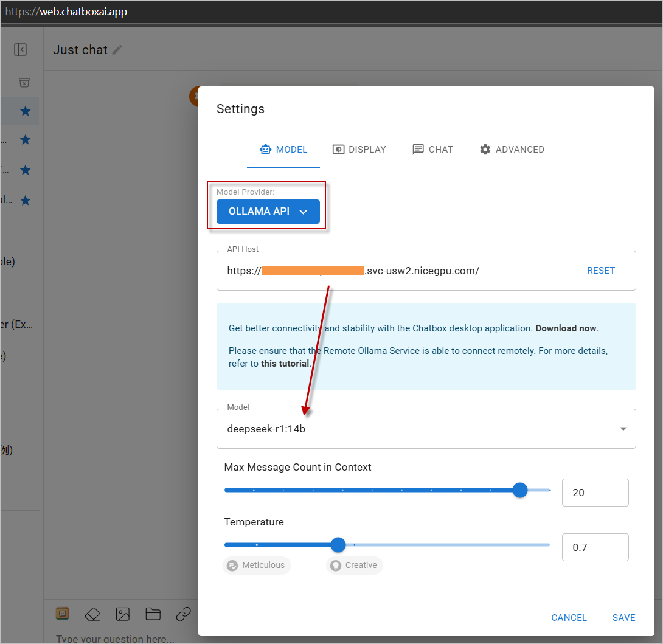Cancel the Settings dialog
663x644 pixels.
(x=569, y=618)
